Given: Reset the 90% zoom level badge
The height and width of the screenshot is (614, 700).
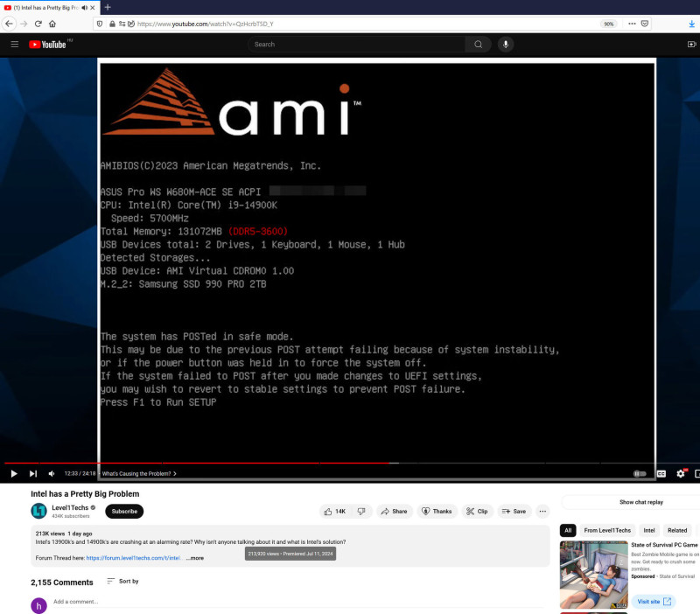Looking at the screenshot, I should tap(608, 24).
